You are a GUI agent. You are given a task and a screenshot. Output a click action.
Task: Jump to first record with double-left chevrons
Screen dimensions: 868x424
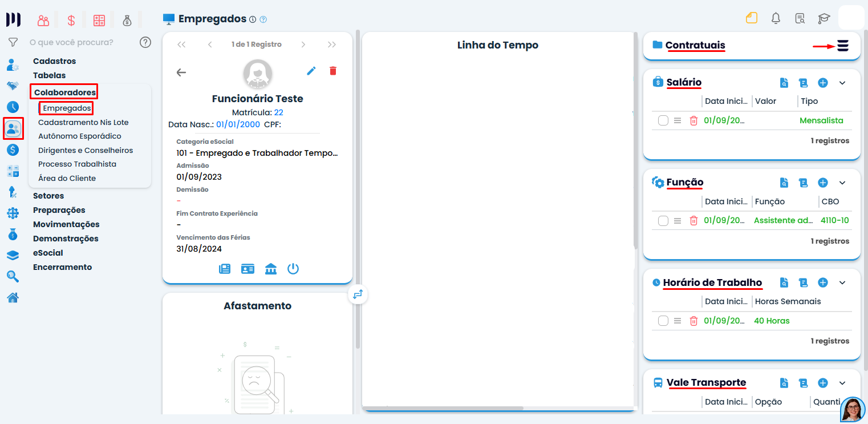(x=181, y=45)
